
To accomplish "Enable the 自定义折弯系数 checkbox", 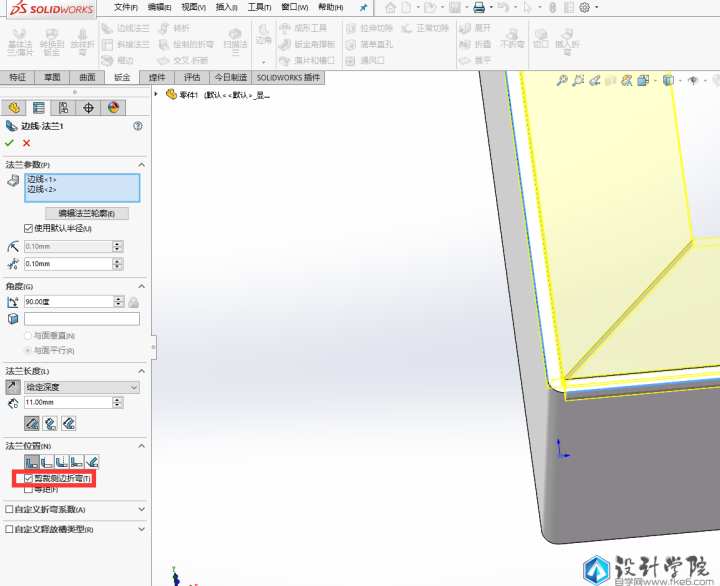I will (10, 509).
